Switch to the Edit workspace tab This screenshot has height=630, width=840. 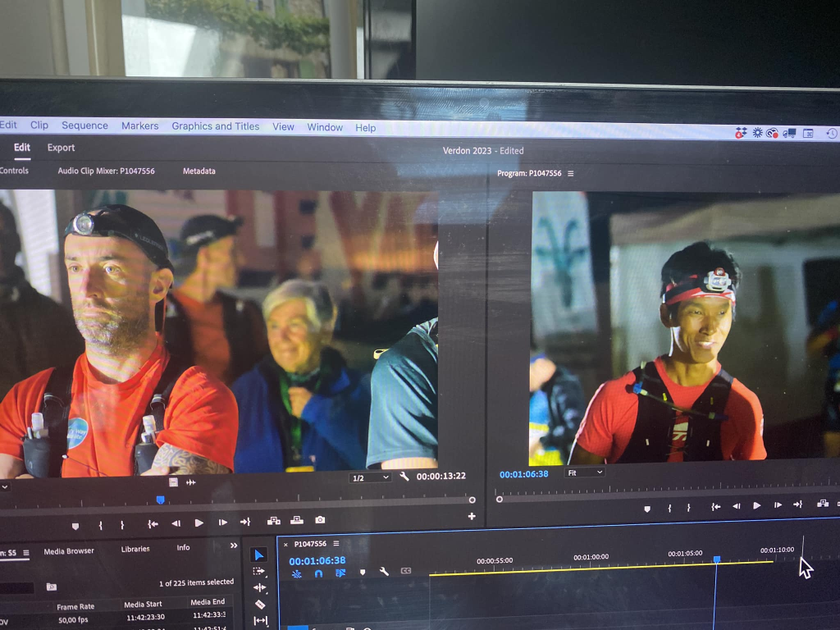tap(22, 148)
